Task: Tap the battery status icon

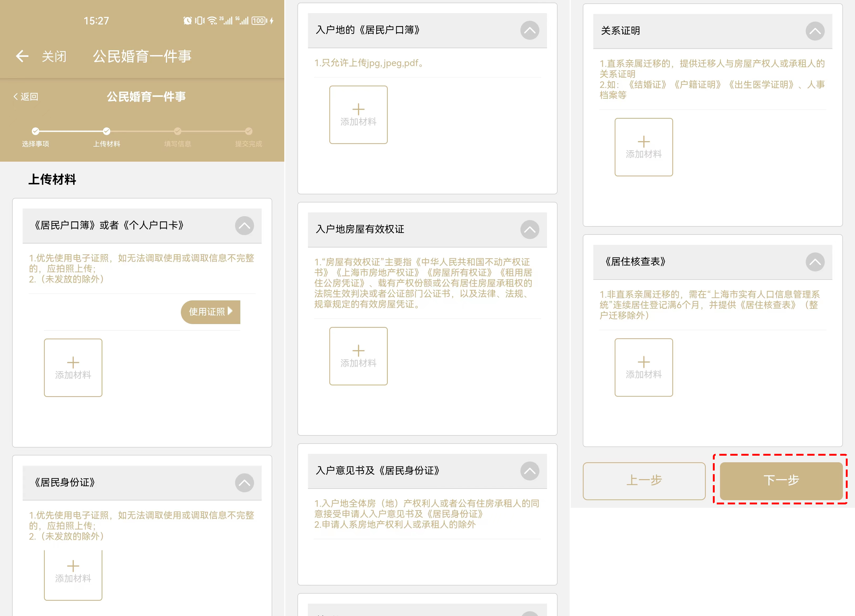Action: (259, 21)
